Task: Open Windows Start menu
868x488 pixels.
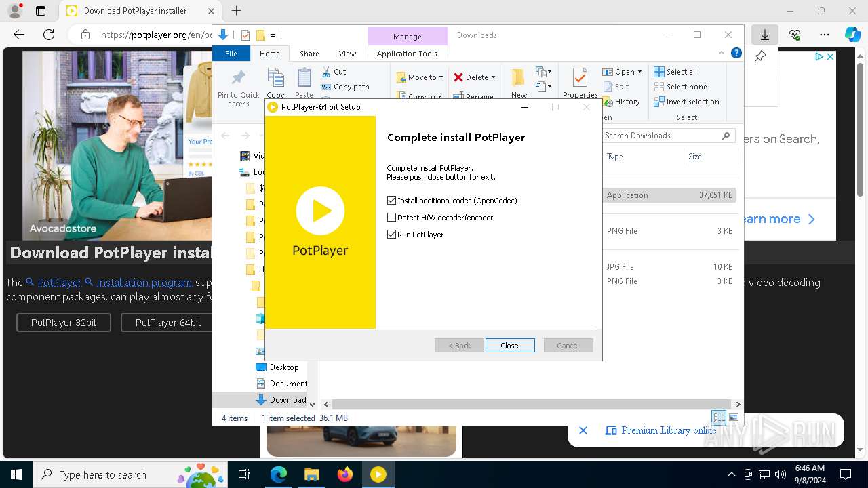Action: tap(16, 474)
